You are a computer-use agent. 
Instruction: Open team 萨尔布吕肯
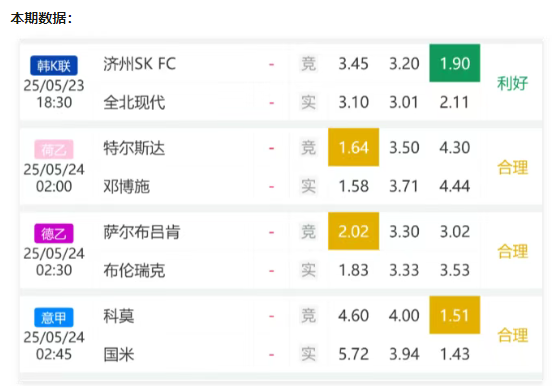point(142,232)
